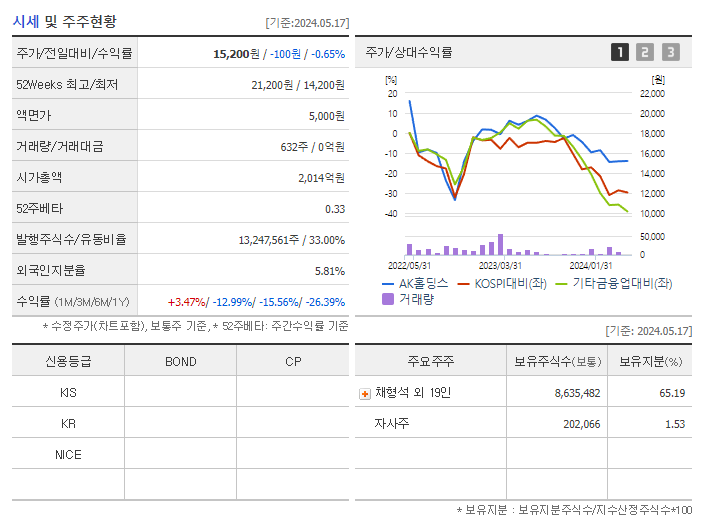Click the 2022/05/31 chart axis date
Screen dimensions: 702x525
point(409,266)
